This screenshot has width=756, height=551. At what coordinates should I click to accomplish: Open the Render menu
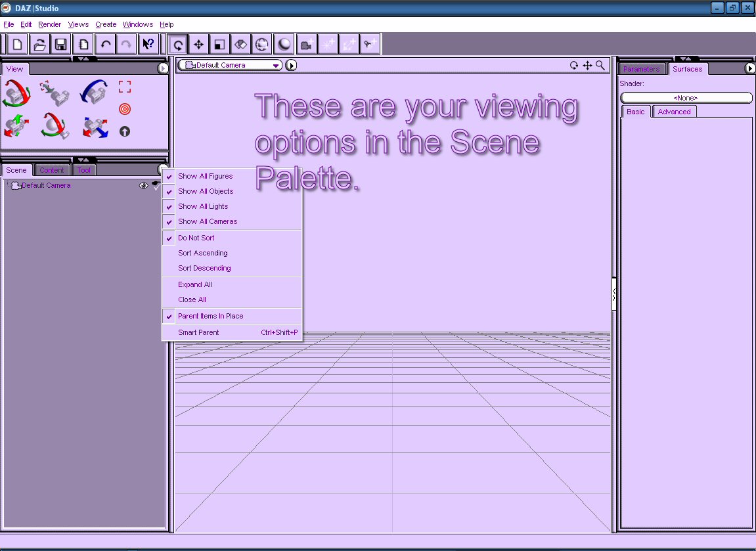click(x=50, y=24)
